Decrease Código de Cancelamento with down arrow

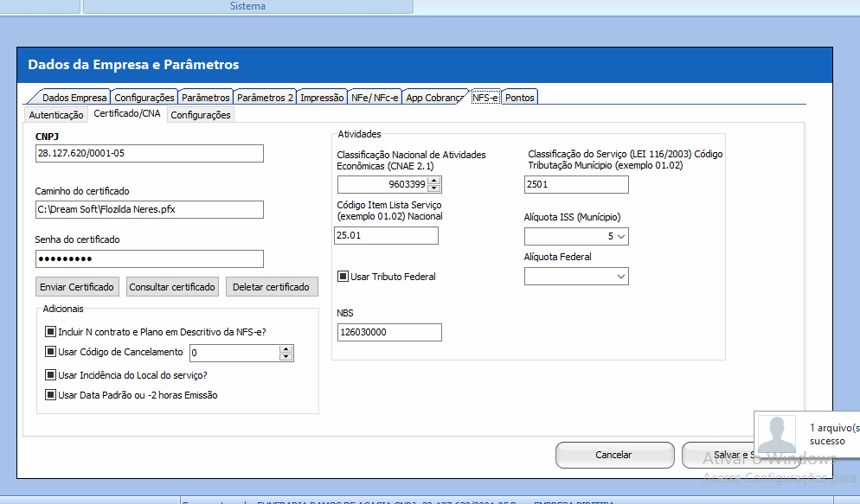pos(286,356)
